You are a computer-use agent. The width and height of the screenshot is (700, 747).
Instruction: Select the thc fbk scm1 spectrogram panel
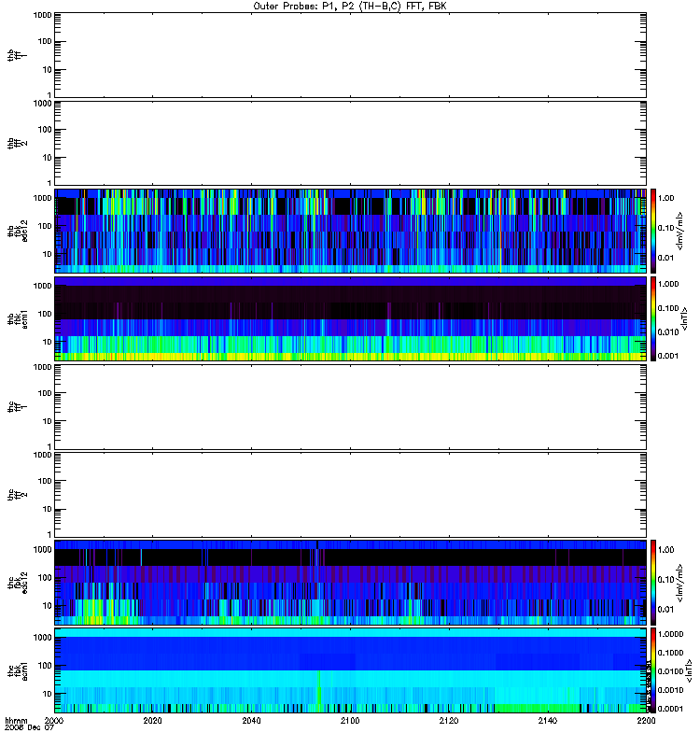351,670
